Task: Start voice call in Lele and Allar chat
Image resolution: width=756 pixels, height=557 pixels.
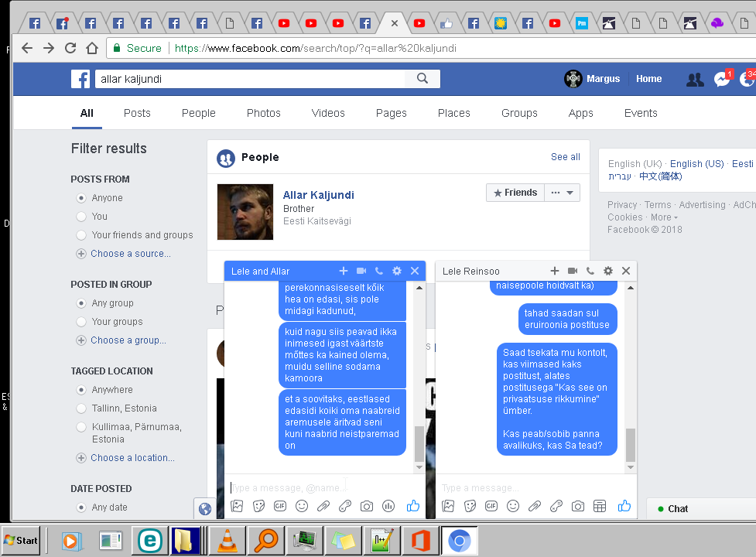Action: point(379,271)
